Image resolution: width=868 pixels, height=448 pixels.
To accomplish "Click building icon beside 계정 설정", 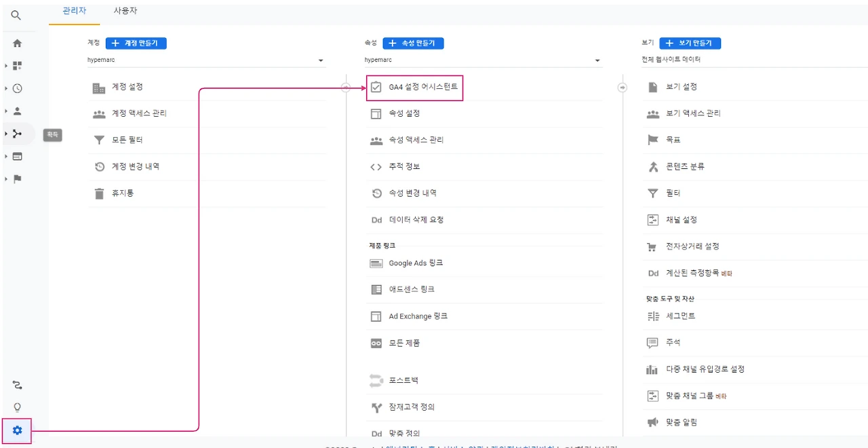I will (x=99, y=88).
